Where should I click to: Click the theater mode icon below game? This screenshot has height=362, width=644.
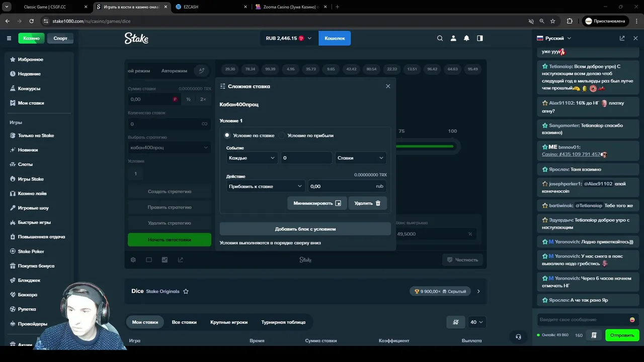149,260
